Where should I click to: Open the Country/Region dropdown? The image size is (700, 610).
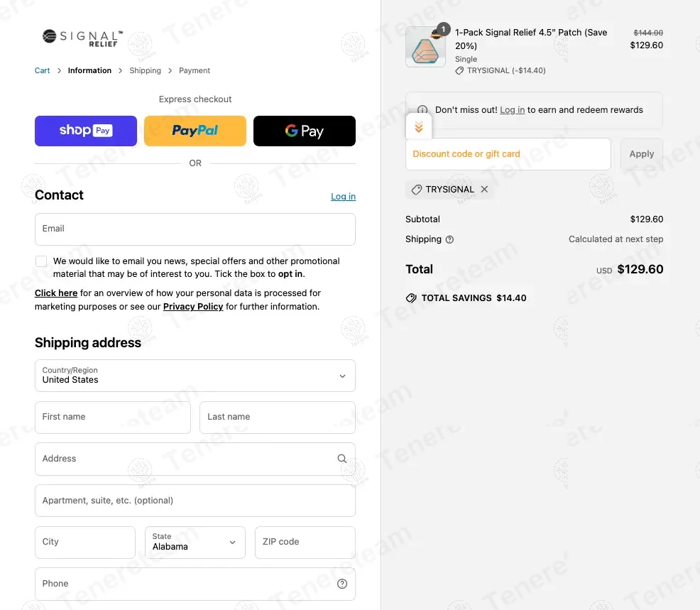click(195, 376)
